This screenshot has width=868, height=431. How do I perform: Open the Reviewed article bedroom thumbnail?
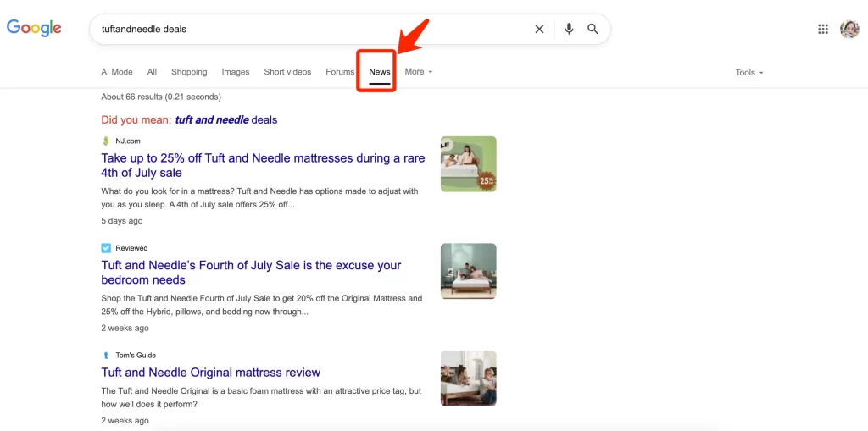tap(468, 271)
